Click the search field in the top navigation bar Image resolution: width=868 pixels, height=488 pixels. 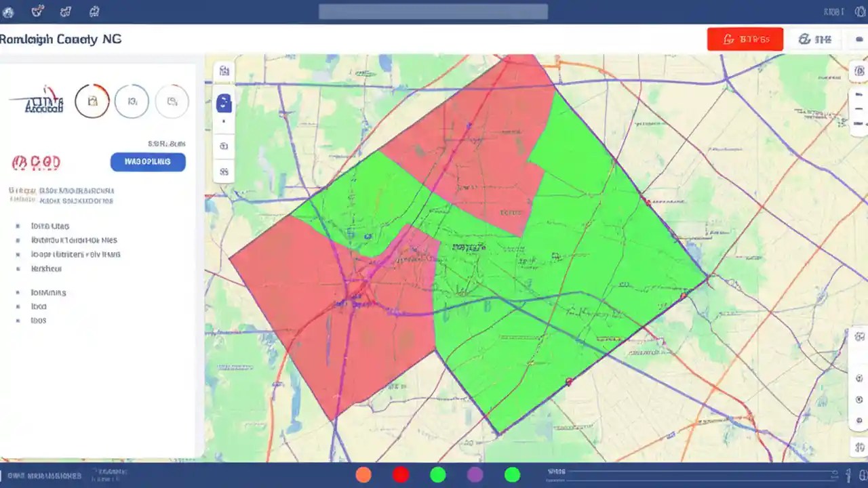coord(433,12)
